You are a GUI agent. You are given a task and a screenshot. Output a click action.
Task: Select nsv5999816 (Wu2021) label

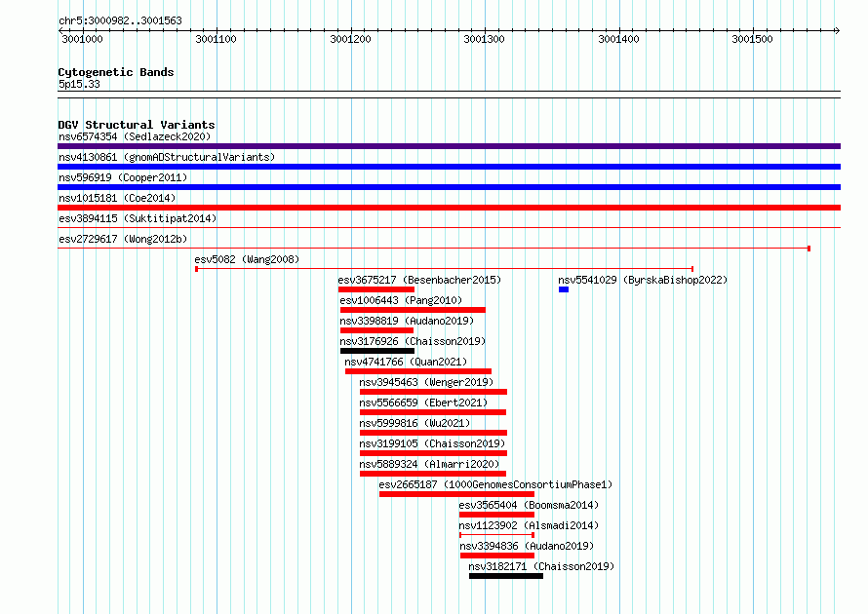click(414, 423)
